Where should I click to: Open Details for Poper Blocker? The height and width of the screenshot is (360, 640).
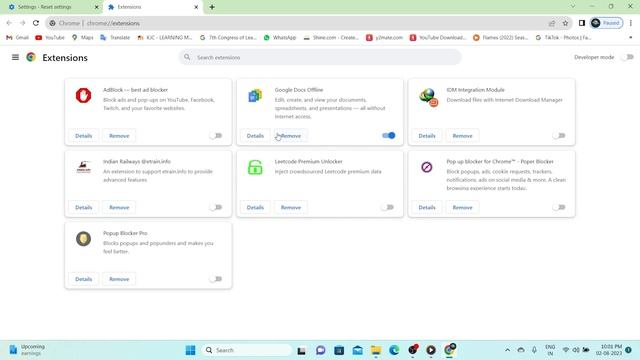click(x=427, y=207)
